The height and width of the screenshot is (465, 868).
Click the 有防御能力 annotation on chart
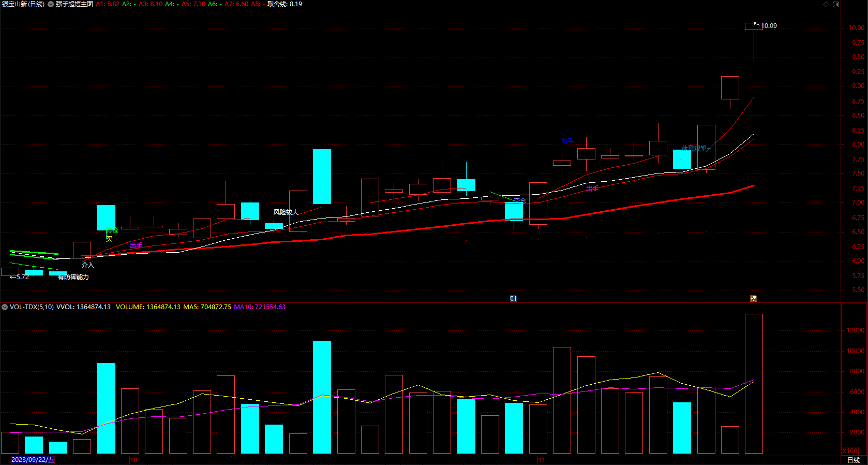click(x=73, y=277)
